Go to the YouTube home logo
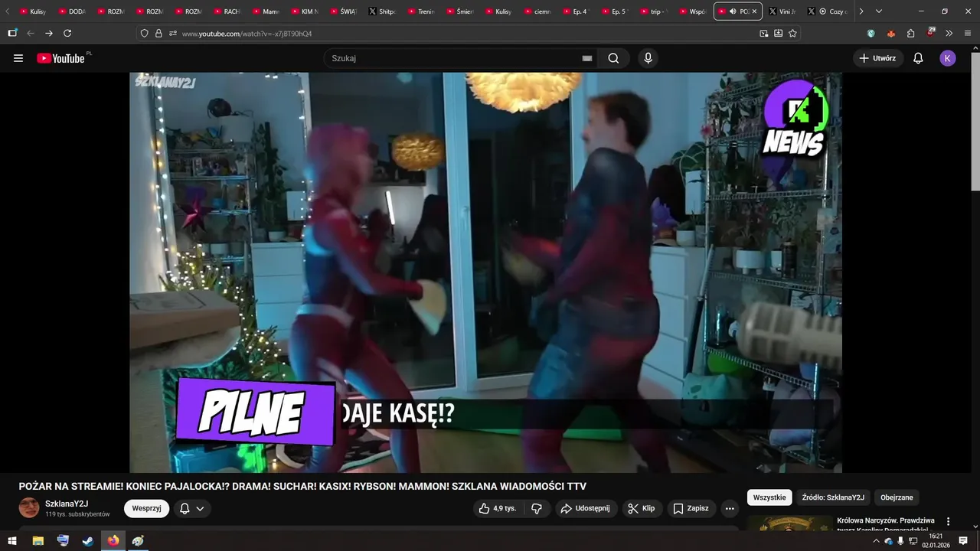 61,58
